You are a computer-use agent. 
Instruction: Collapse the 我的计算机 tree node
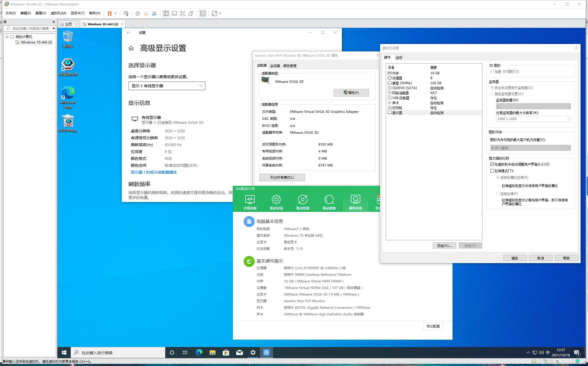[7, 37]
